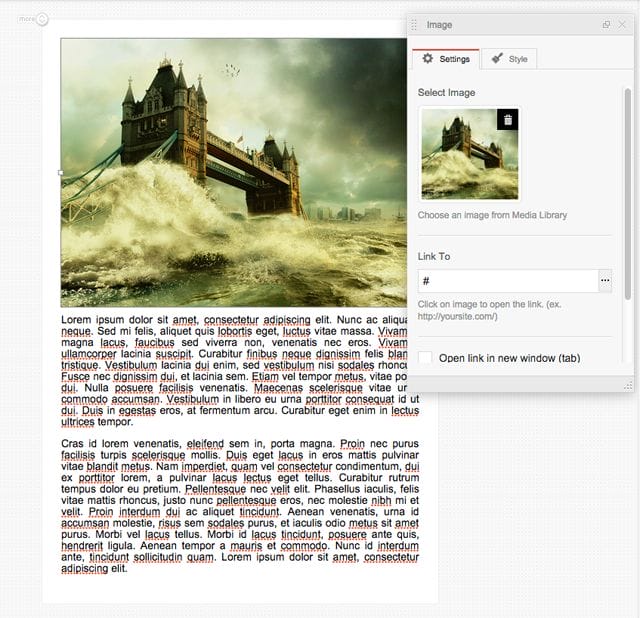The image size is (640, 618).
Task: Enable Open link in new window checkbox
Action: pos(425,358)
